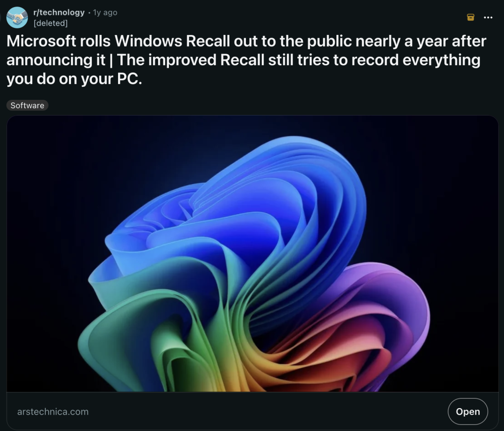The width and height of the screenshot is (504, 431).
Task: Click the Windows bloom wallpaper preview image
Action: click(x=252, y=254)
